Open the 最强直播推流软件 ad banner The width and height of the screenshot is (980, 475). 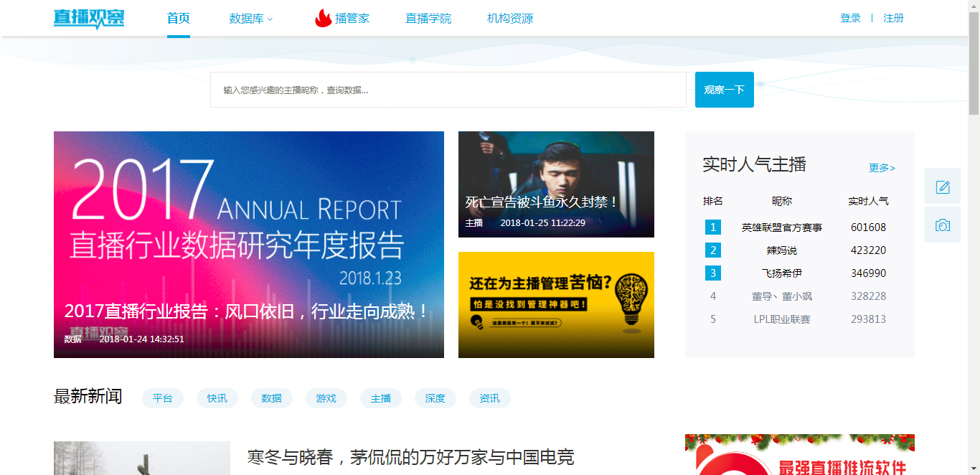click(x=800, y=455)
